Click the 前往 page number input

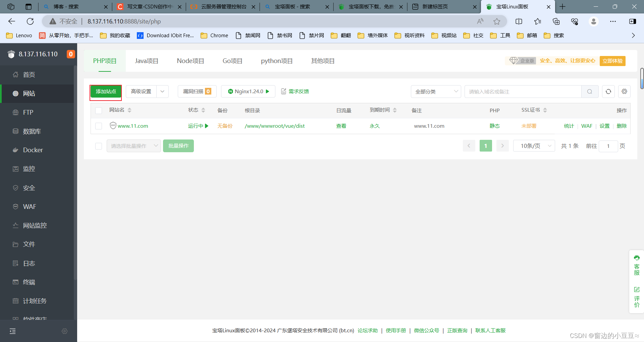click(x=608, y=146)
